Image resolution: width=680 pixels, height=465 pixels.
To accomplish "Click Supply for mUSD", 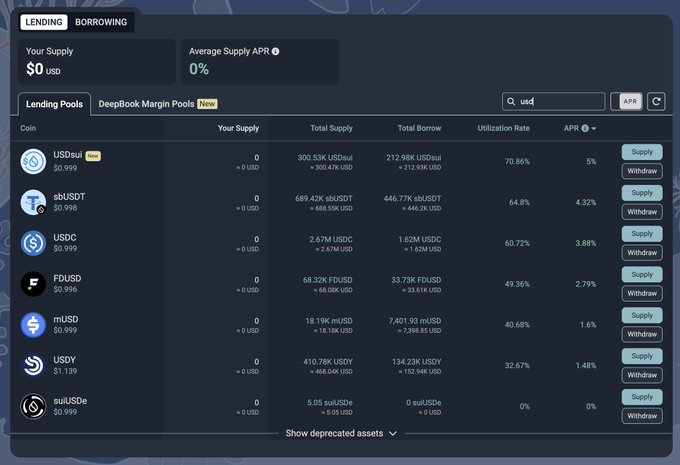I will pos(642,315).
